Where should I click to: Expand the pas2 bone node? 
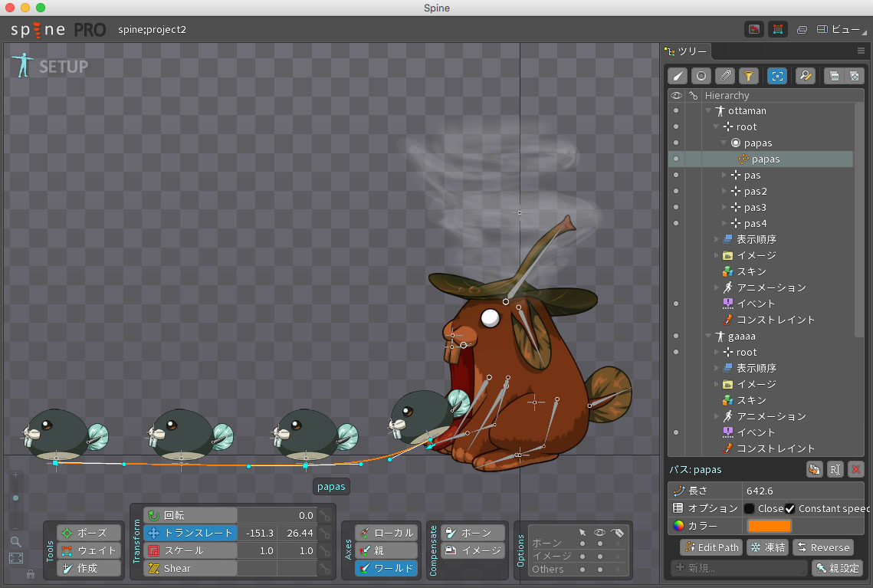724,191
